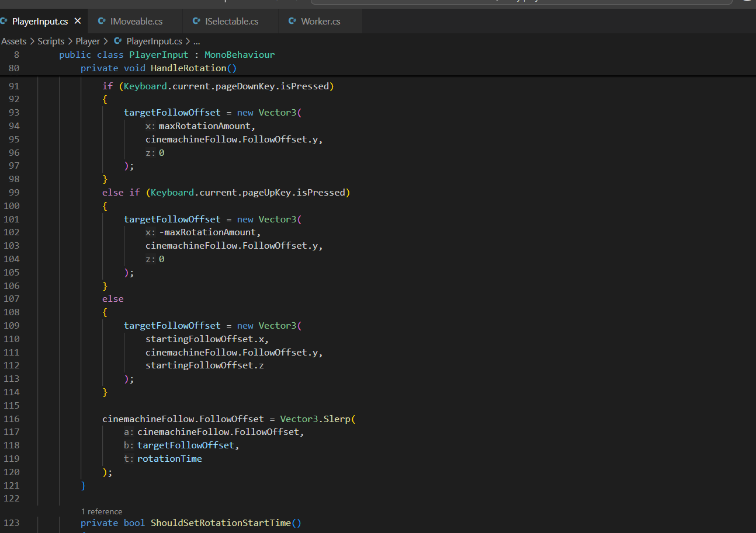Open the Assets breadcrumb folder
Viewport: 756px width, 533px height.
coord(14,41)
